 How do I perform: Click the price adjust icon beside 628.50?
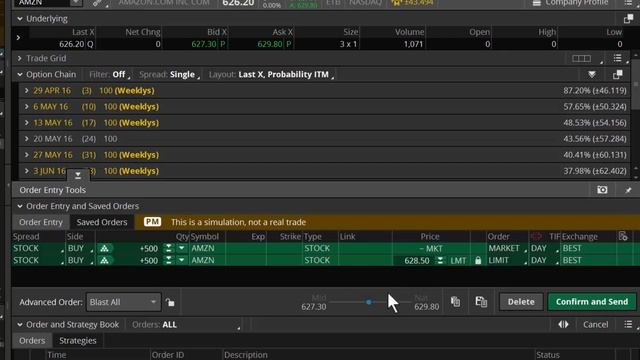click(x=440, y=260)
